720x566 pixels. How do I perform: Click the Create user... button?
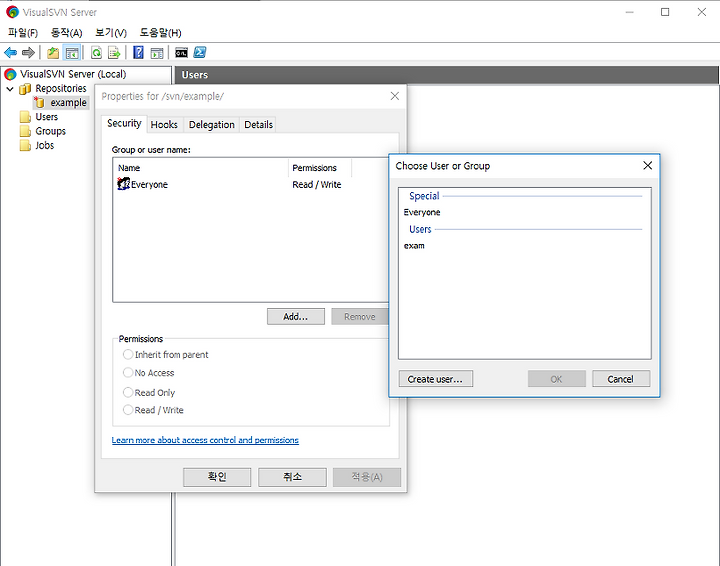click(x=435, y=379)
